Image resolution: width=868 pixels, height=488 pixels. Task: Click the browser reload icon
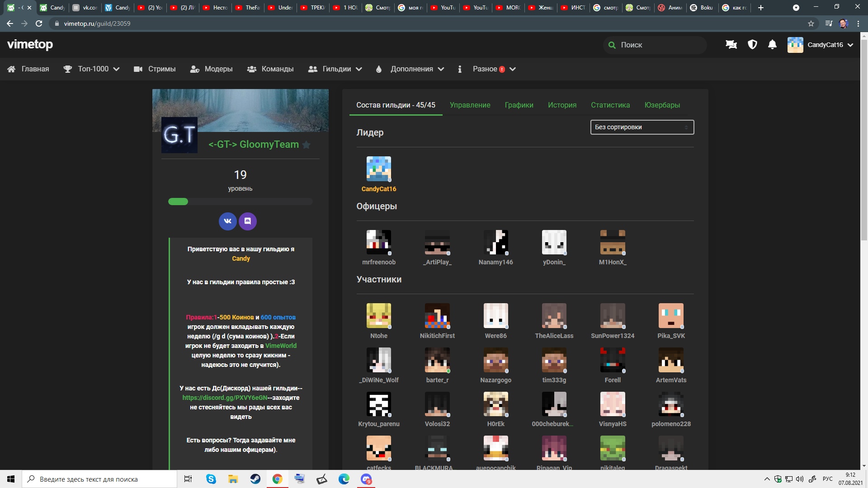click(39, 23)
